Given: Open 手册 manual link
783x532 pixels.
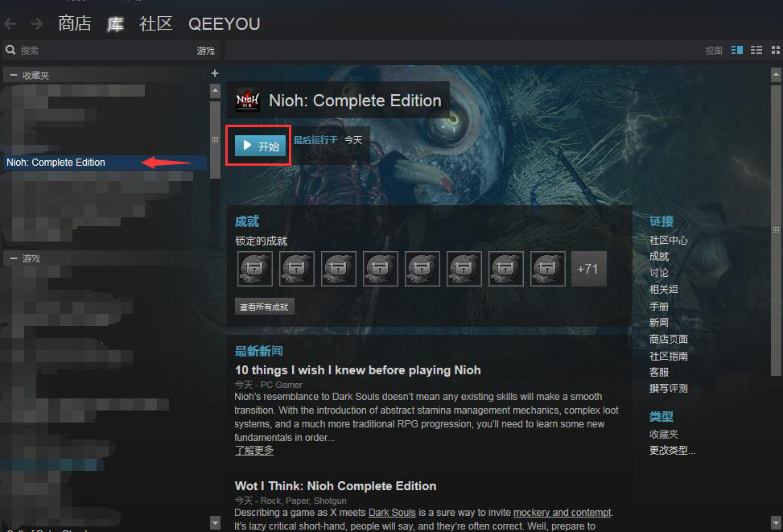Looking at the screenshot, I should click(658, 306).
